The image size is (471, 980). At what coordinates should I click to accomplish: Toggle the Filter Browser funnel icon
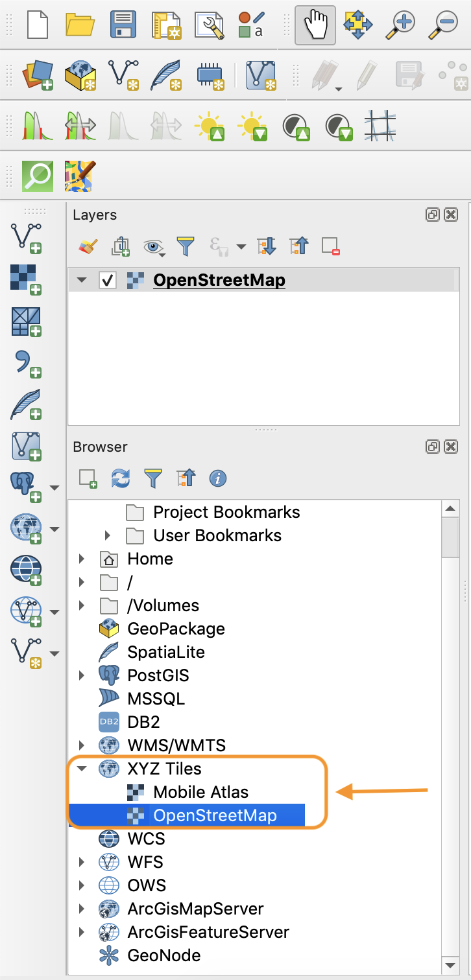tap(153, 478)
